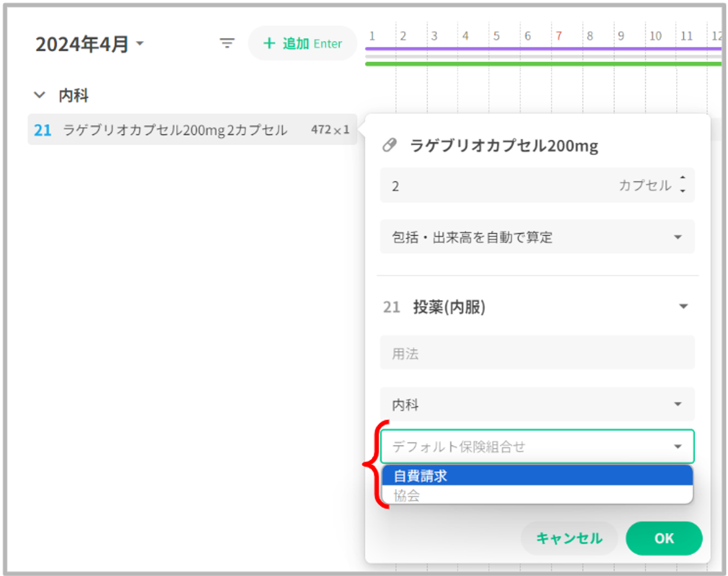Choose the 協会 option

pos(537,495)
